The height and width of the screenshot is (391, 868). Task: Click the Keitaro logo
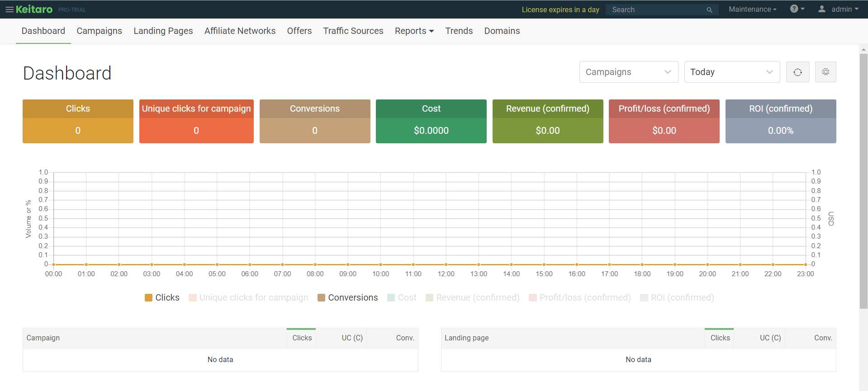[x=34, y=9]
